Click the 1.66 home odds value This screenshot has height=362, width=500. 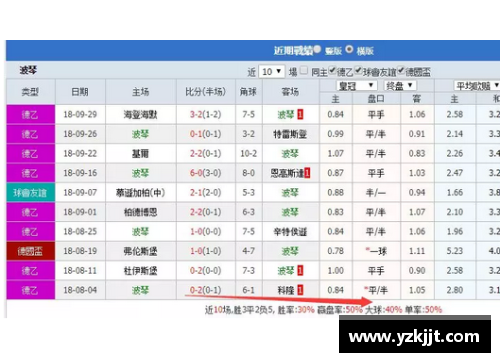click(455, 193)
